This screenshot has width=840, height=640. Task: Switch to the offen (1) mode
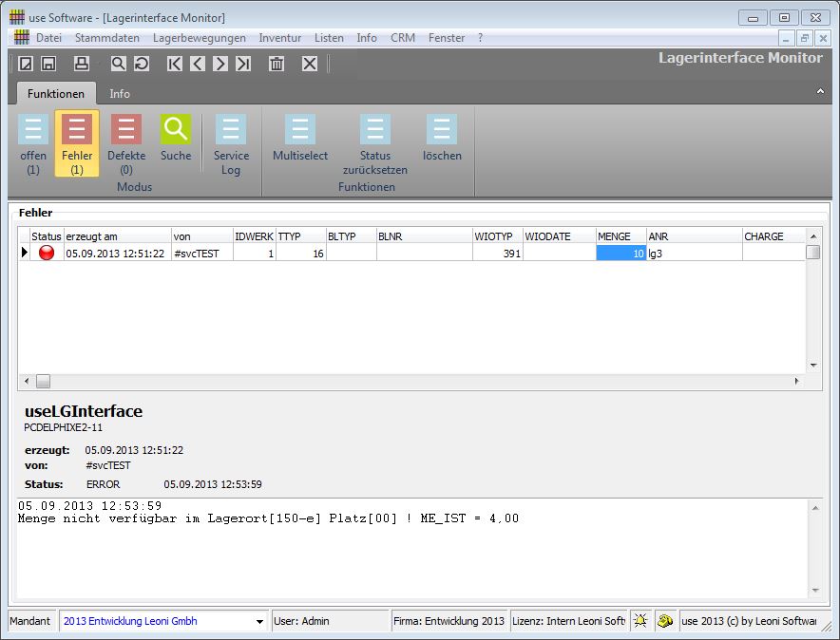[33, 143]
